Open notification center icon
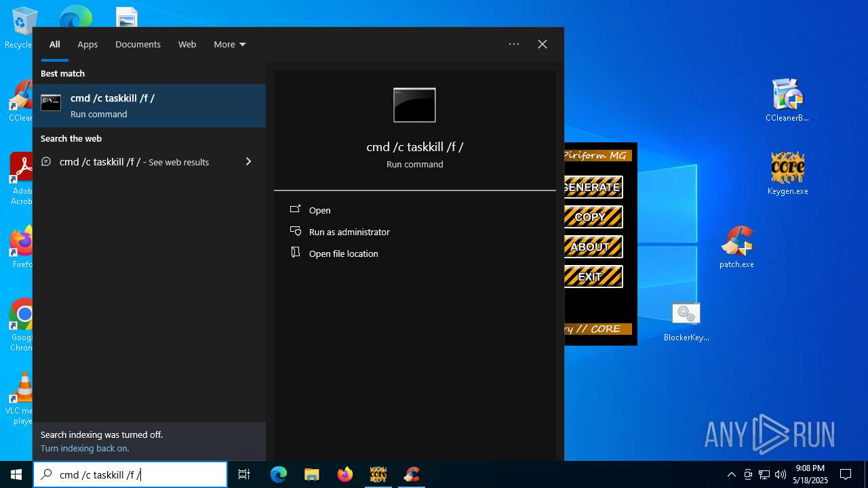Image resolution: width=868 pixels, height=488 pixels. (x=846, y=474)
